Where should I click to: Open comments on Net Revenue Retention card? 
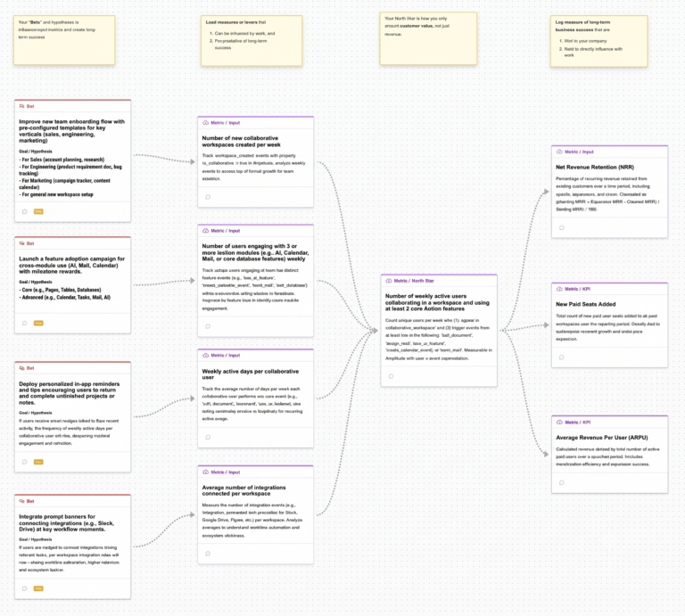[x=562, y=227]
